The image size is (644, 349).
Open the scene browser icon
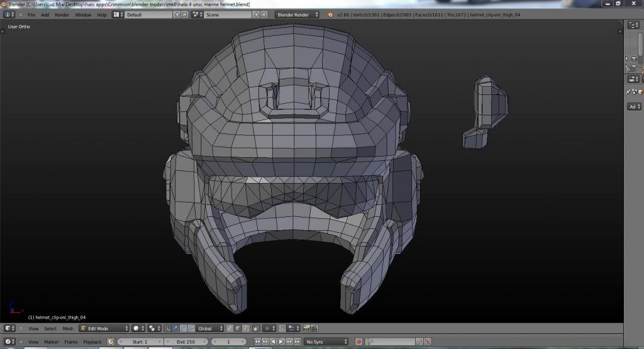pos(197,15)
